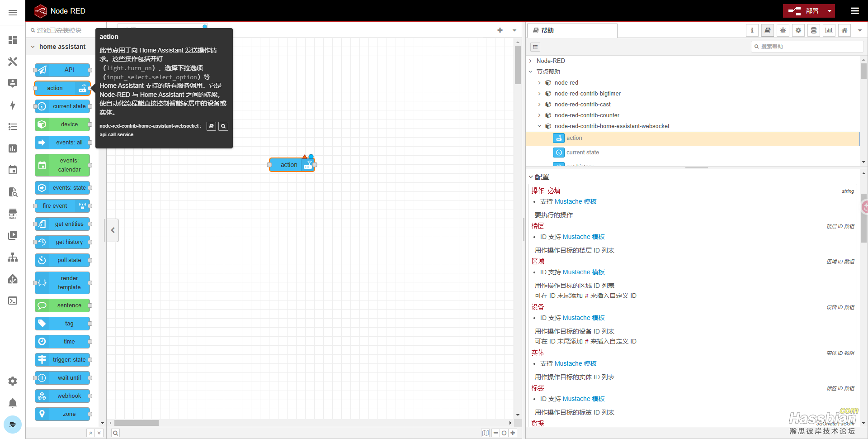Viewport: 868px width, 439px height.
Task: Show the help book sidebar tab icon
Action: (x=768, y=30)
